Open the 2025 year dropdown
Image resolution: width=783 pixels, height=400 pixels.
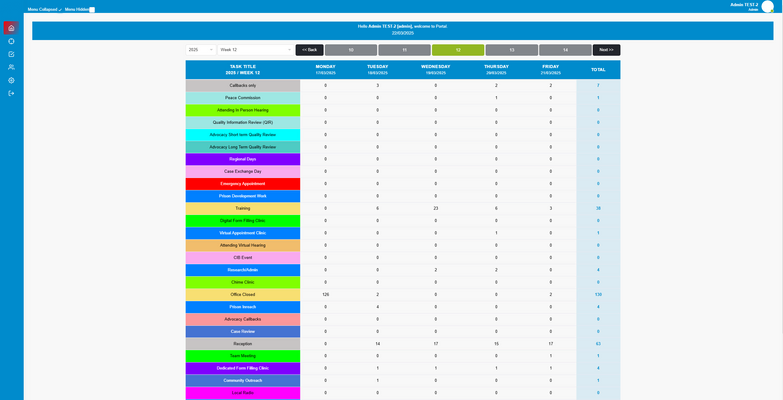(x=201, y=50)
